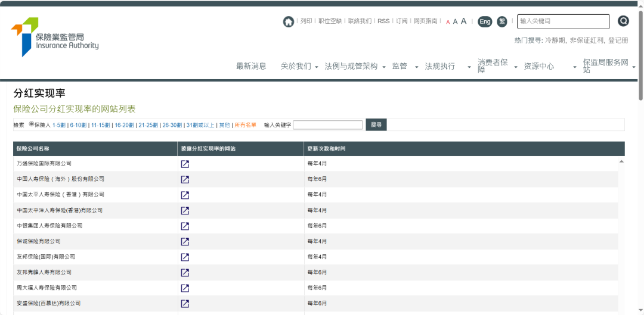Filter insurers by 其他
The height and width of the screenshot is (315, 644).
click(224, 125)
